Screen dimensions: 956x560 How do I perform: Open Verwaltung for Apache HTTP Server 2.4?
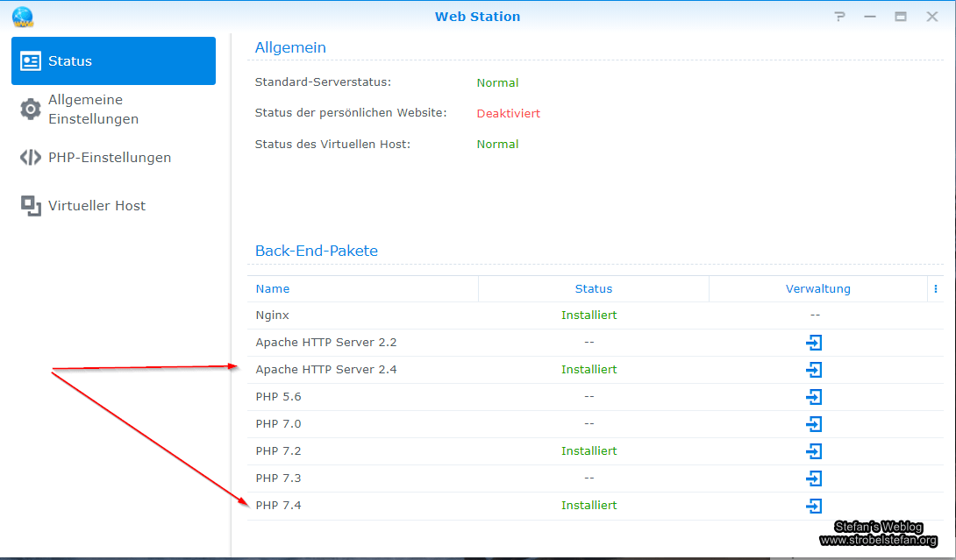pos(814,369)
